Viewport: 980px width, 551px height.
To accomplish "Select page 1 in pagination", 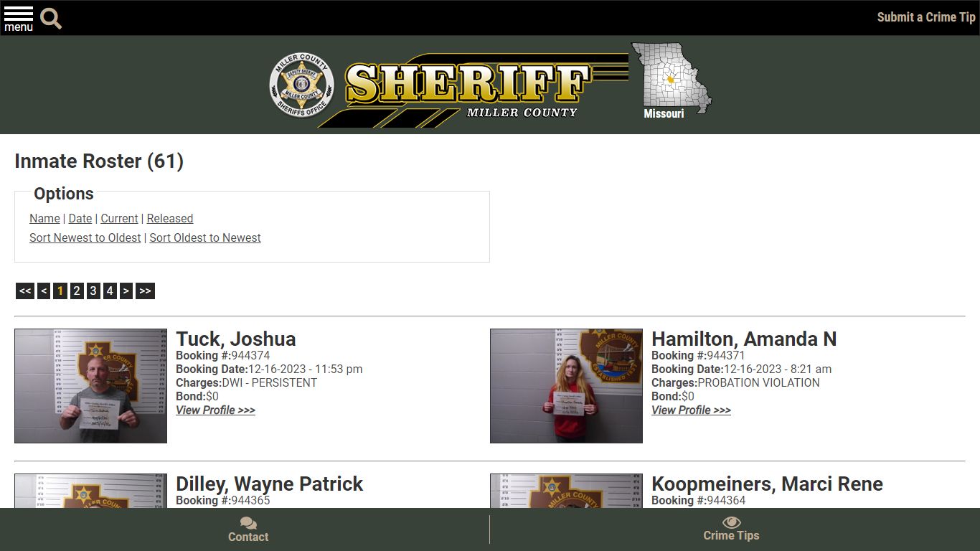I will tap(60, 291).
